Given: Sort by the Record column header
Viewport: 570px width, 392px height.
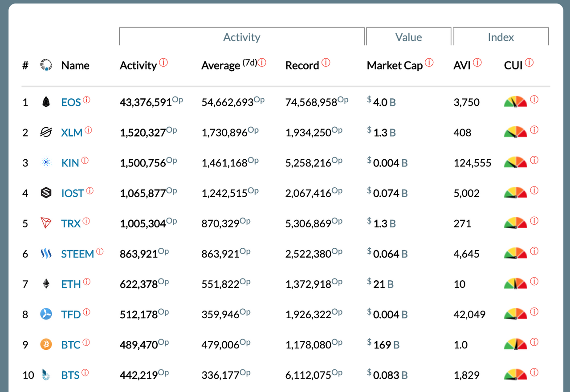Looking at the screenshot, I should (x=302, y=65).
